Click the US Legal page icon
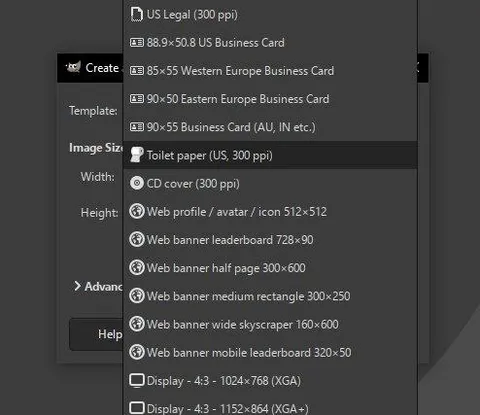The height and width of the screenshot is (415, 480). pos(136,15)
